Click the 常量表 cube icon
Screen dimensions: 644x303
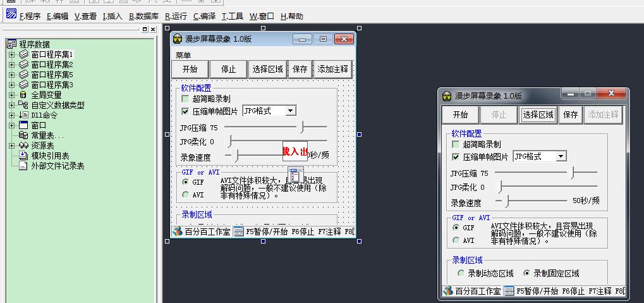(23, 135)
